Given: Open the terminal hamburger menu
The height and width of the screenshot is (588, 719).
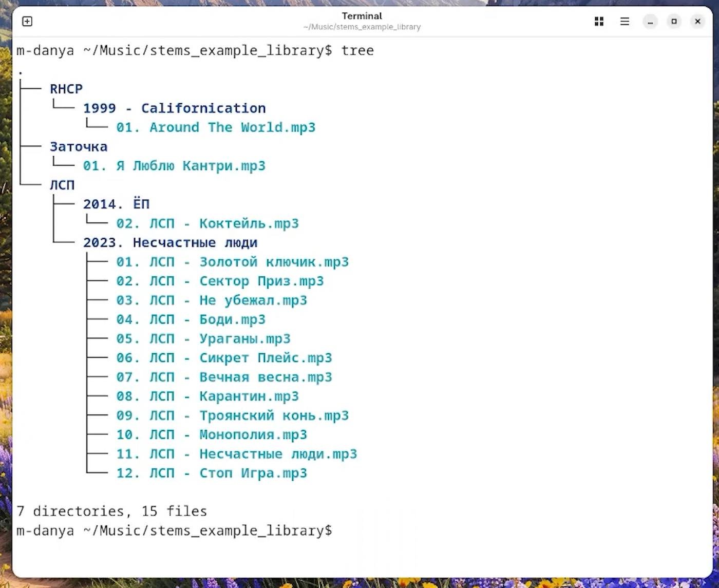Looking at the screenshot, I should point(625,21).
